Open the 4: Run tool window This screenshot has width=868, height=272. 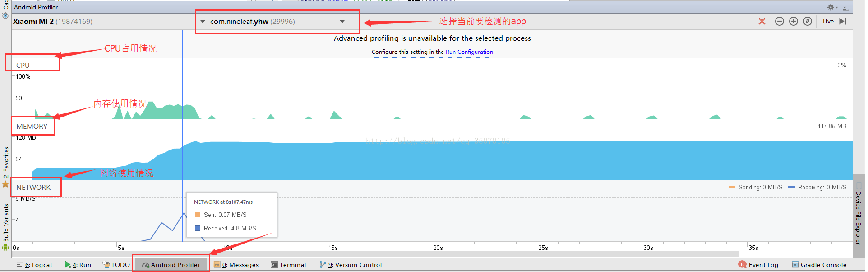click(78, 265)
